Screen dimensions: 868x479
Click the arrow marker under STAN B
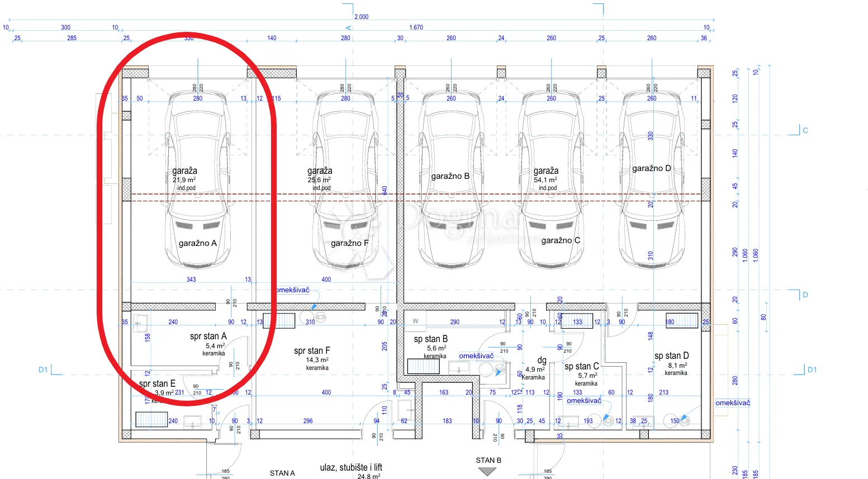point(488,472)
